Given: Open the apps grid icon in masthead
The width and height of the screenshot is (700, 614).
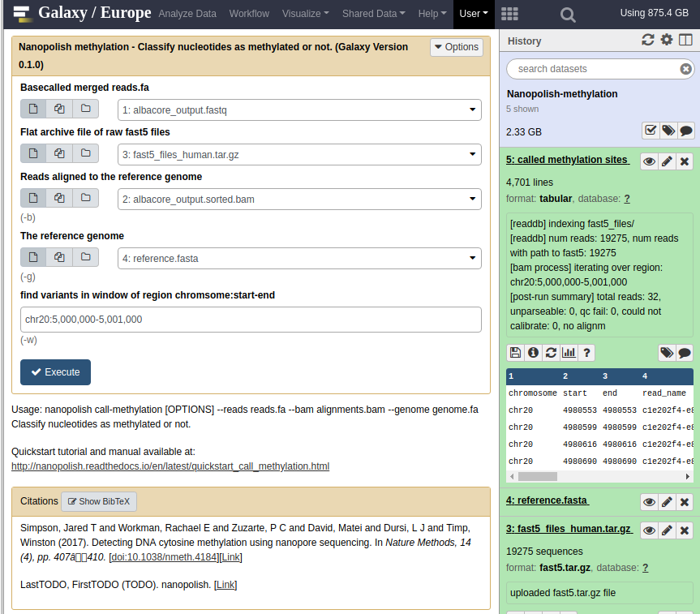Looking at the screenshot, I should point(509,14).
